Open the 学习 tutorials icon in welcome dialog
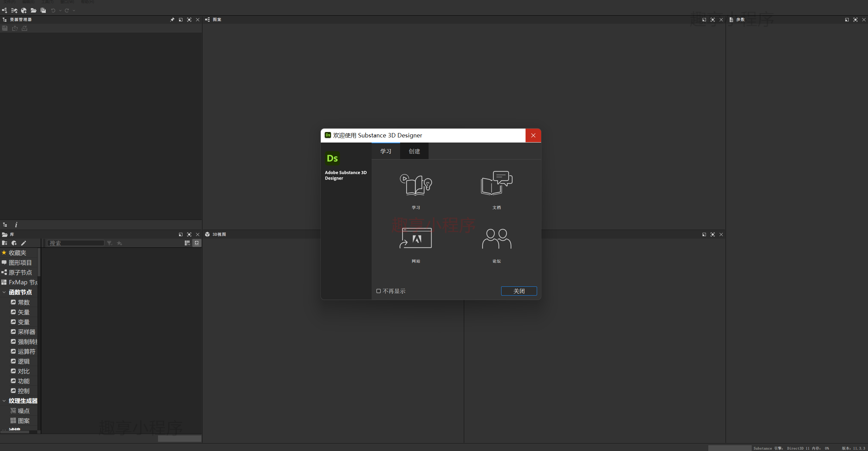 pyautogui.click(x=416, y=185)
